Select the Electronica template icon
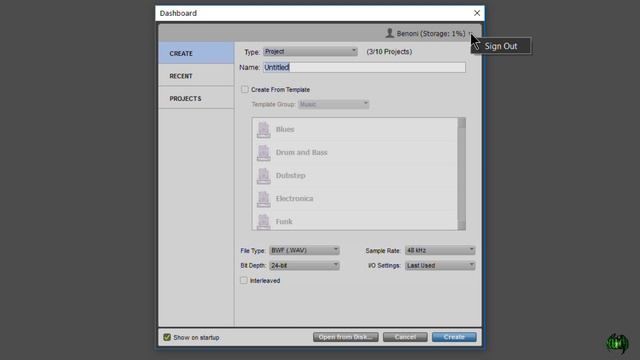 264,198
